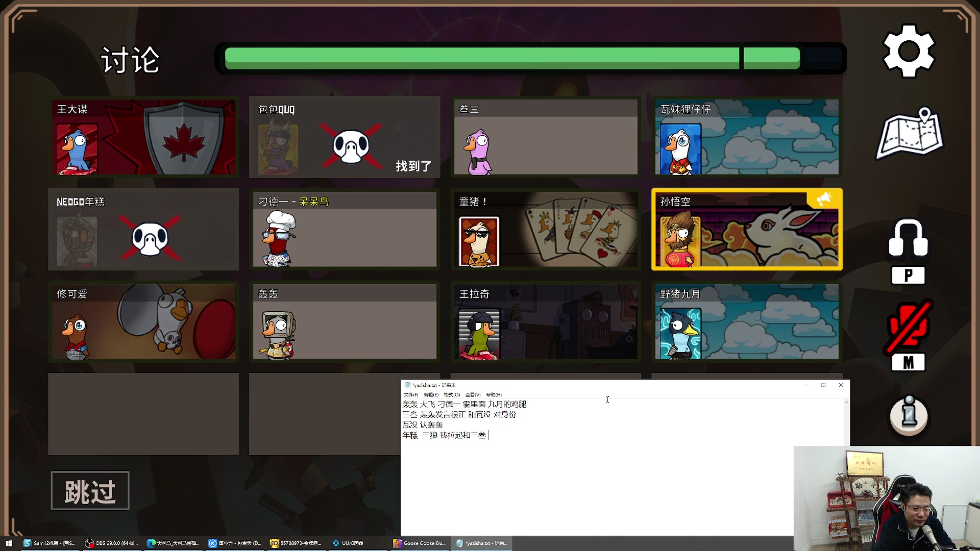
Task: Click the brown duck avatar of 修可爱
Action: [x=77, y=338]
